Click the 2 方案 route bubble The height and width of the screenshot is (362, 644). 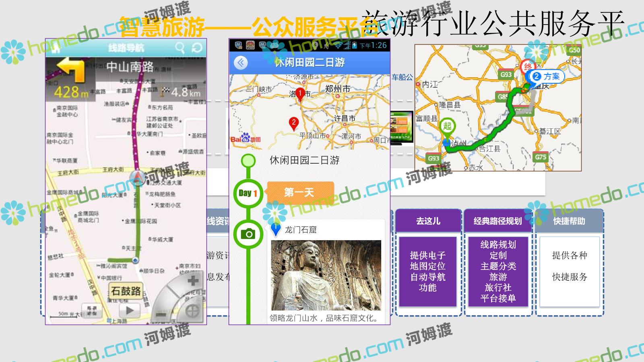[x=547, y=76]
